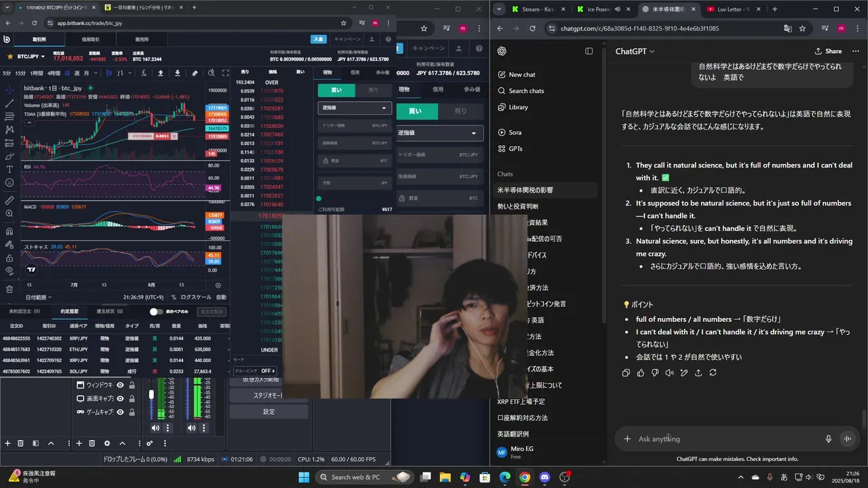Start voice dictation microphone in ChatGPT
The width and height of the screenshot is (868, 488).
[x=828, y=439]
